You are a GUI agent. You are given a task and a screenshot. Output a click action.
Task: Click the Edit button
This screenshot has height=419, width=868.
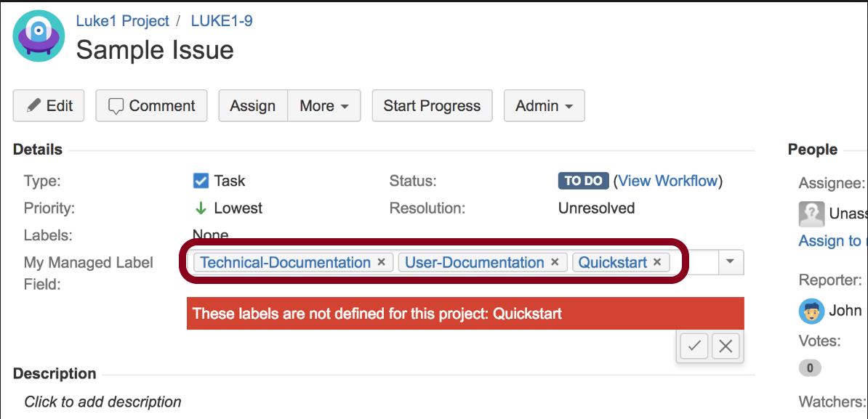[x=49, y=105]
